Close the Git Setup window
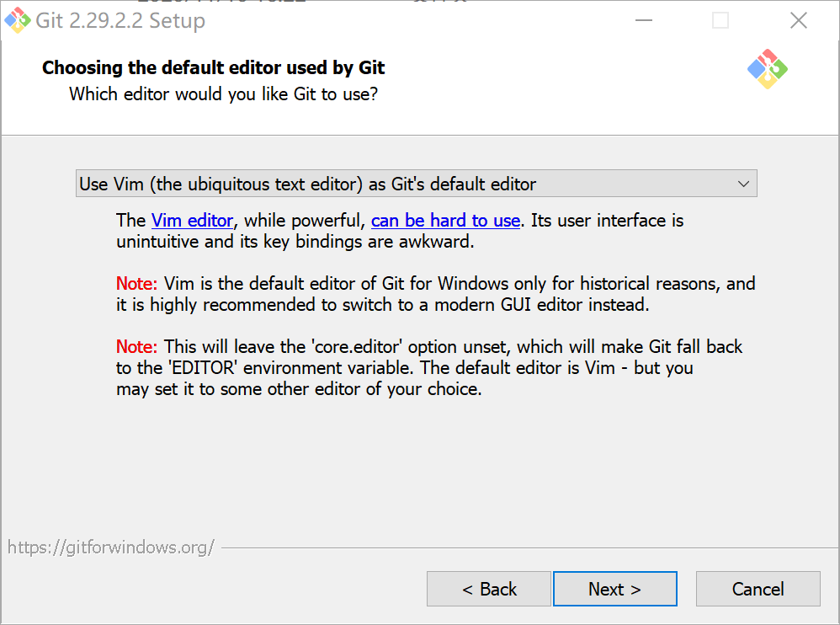840x625 pixels. coord(798,20)
